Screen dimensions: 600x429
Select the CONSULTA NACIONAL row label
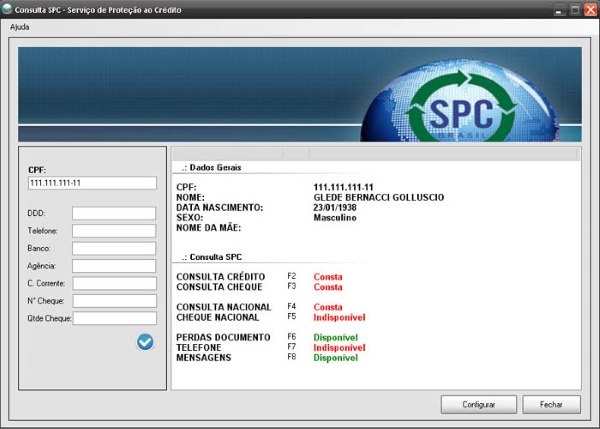tap(223, 307)
